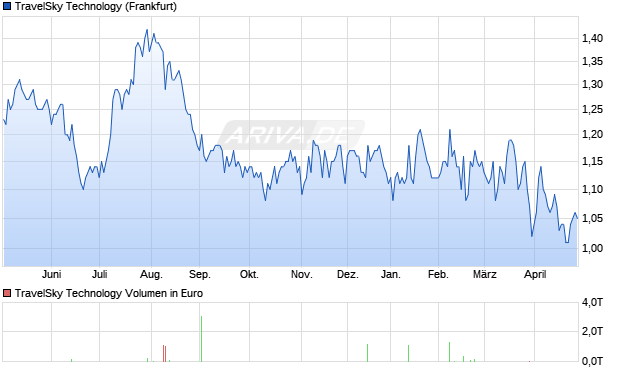620x371 pixels.
Task: Click the 'Jan.' month label
Action: click(x=390, y=274)
